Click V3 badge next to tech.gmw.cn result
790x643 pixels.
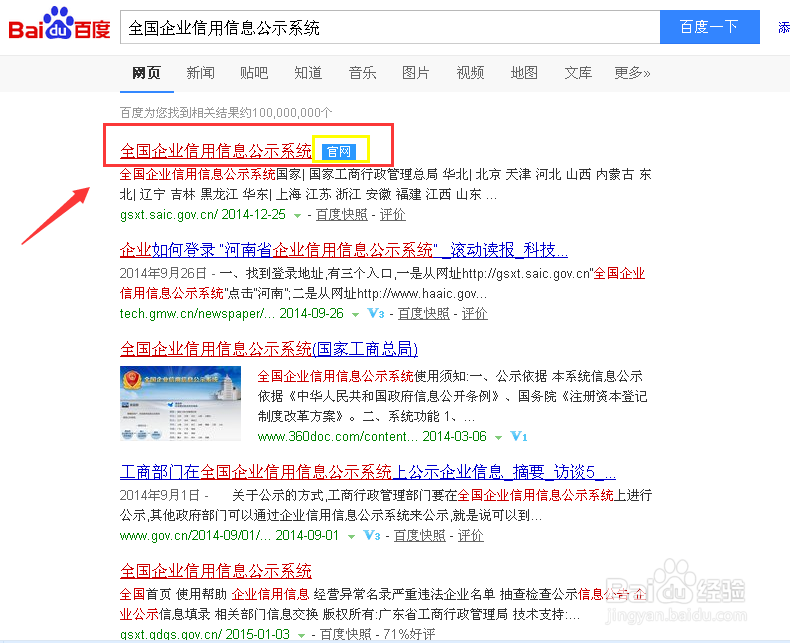tap(376, 313)
